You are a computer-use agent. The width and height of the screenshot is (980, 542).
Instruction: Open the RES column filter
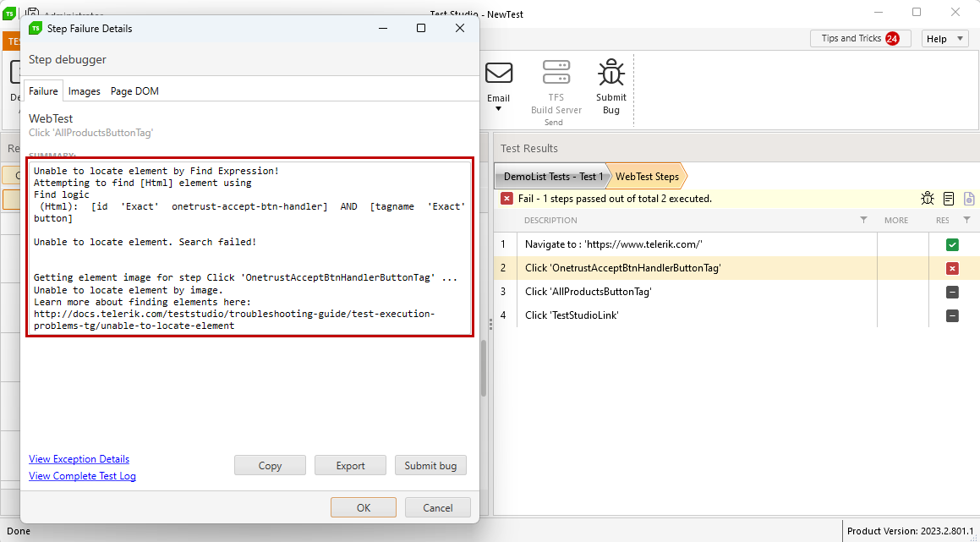[966, 220]
